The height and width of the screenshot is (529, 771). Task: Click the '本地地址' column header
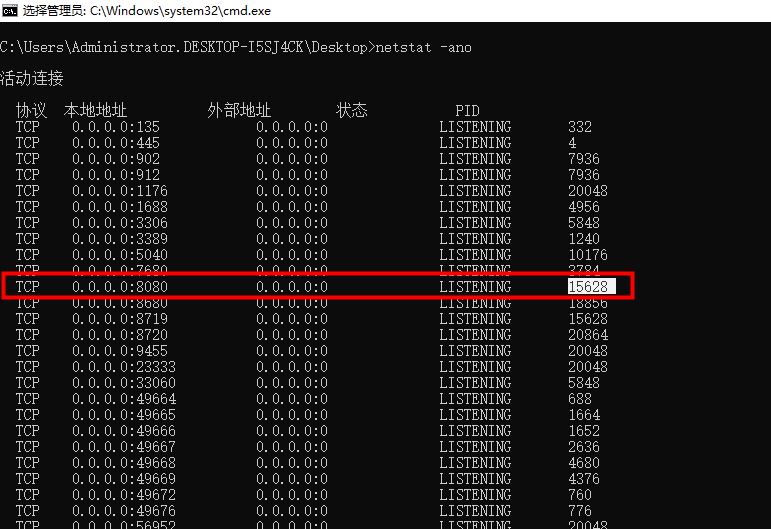coord(95,111)
